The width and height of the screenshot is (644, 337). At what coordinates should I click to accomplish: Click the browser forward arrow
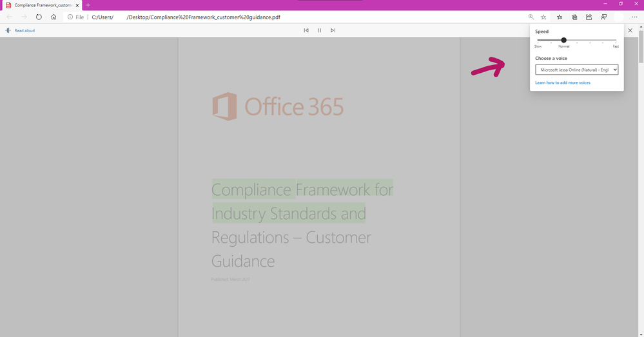24,17
